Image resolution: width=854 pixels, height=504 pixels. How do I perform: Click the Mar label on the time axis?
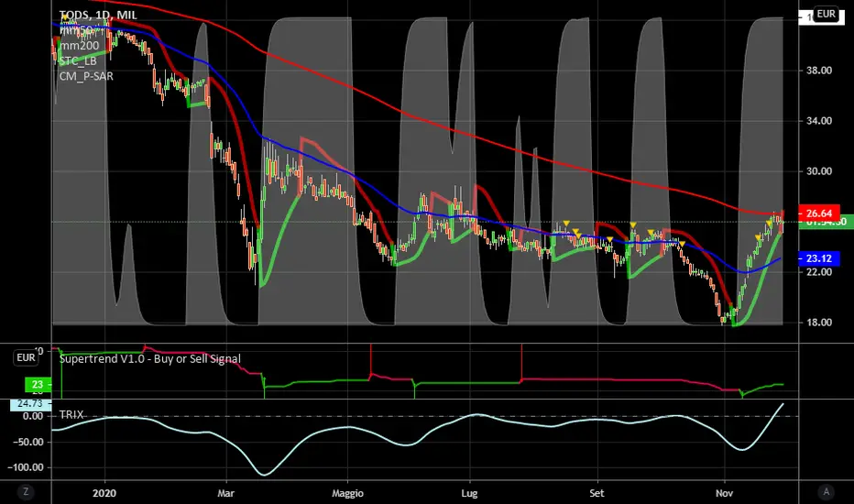pos(225,493)
